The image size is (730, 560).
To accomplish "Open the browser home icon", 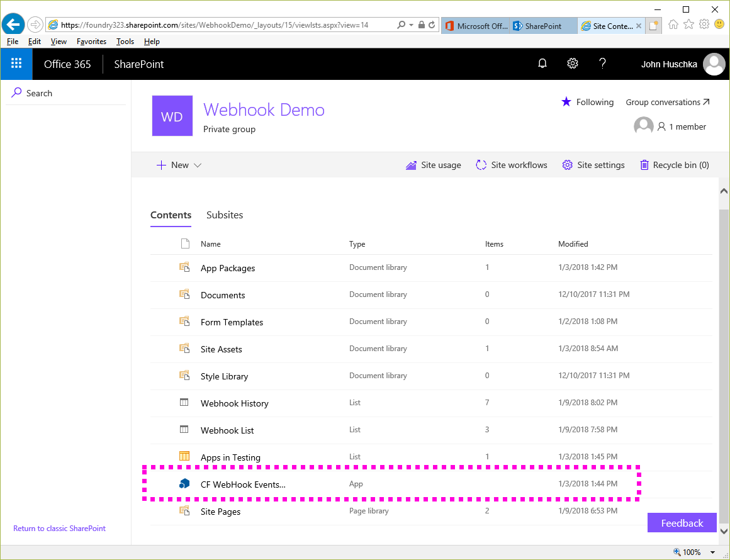I will pyautogui.click(x=673, y=24).
